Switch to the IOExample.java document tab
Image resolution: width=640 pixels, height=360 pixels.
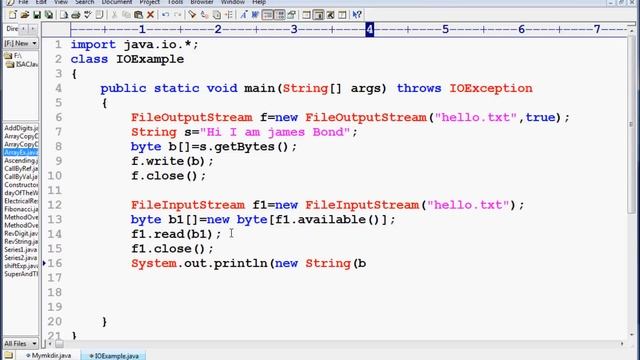point(113,356)
